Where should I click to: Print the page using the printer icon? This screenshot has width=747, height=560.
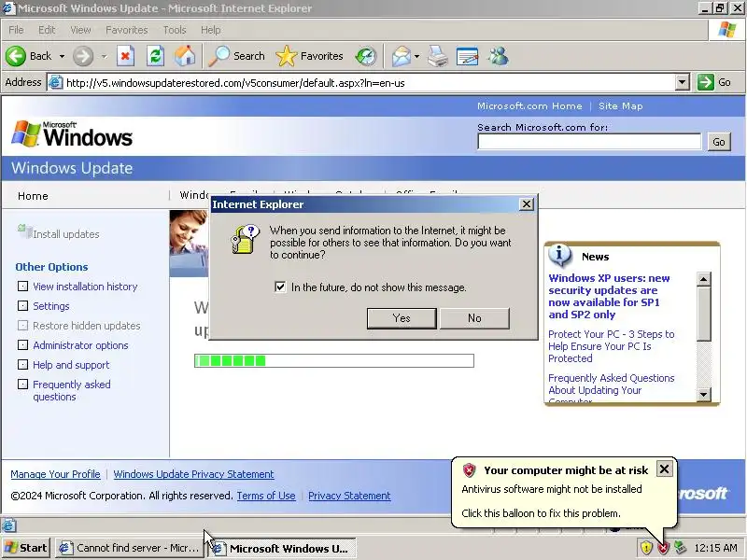[x=437, y=56]
